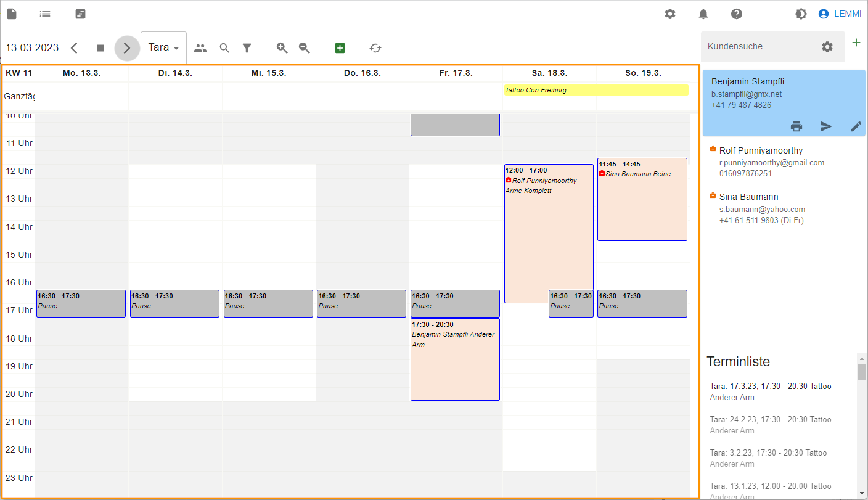The image size is (868, 500).
Task: Open Wednesday 16:30 Pause block
Action: pyautogui.click(x=268, y=303)
